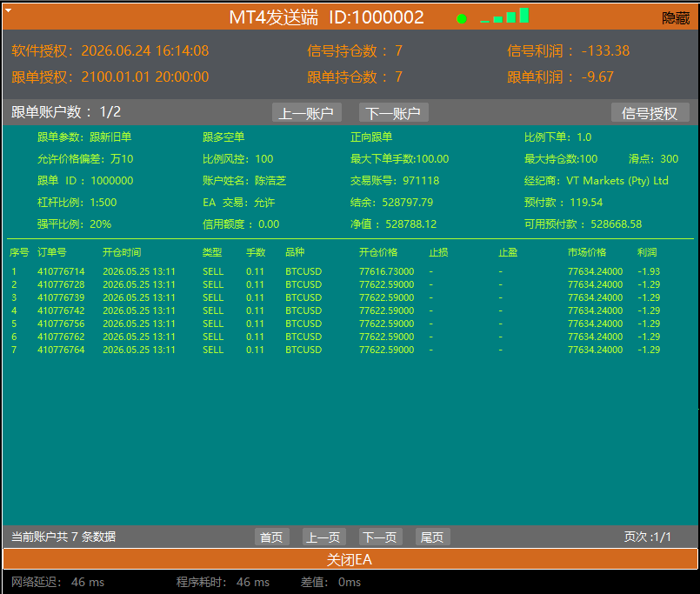
Task: Click the 止盈 column header
Action: (x=508, y=252)
